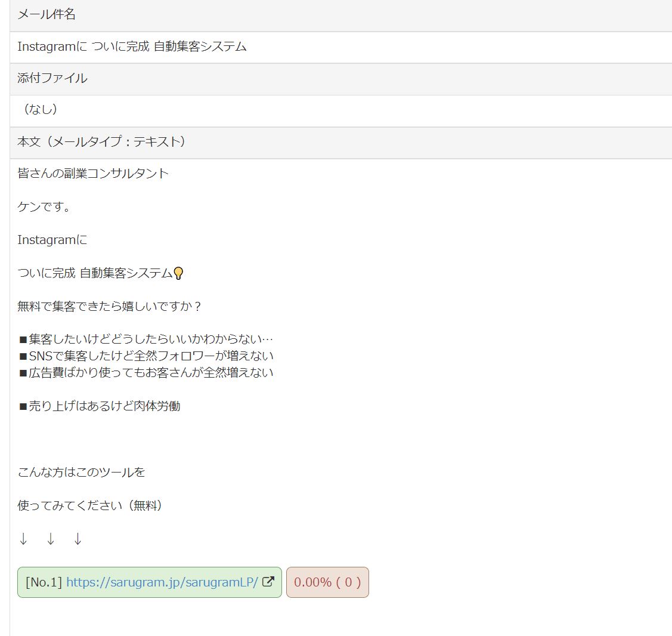Click the line 使ってみてください（無料）
The height and width of the screenshot is (636, 672).
tap(89, 505)
